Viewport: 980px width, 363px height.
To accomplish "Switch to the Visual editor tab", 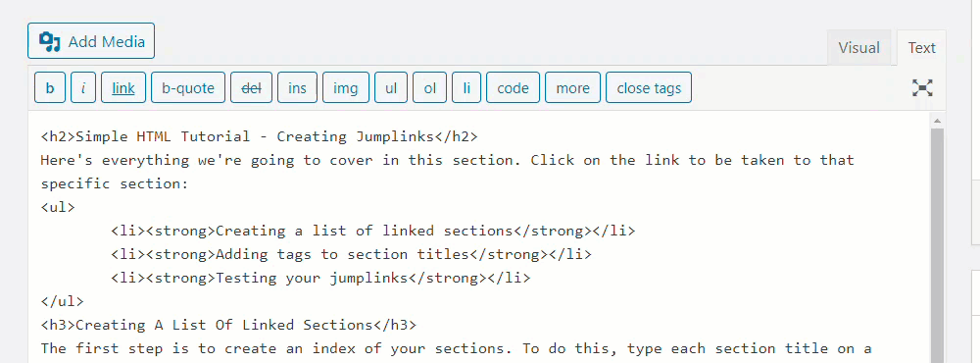I will pos(858,47).
